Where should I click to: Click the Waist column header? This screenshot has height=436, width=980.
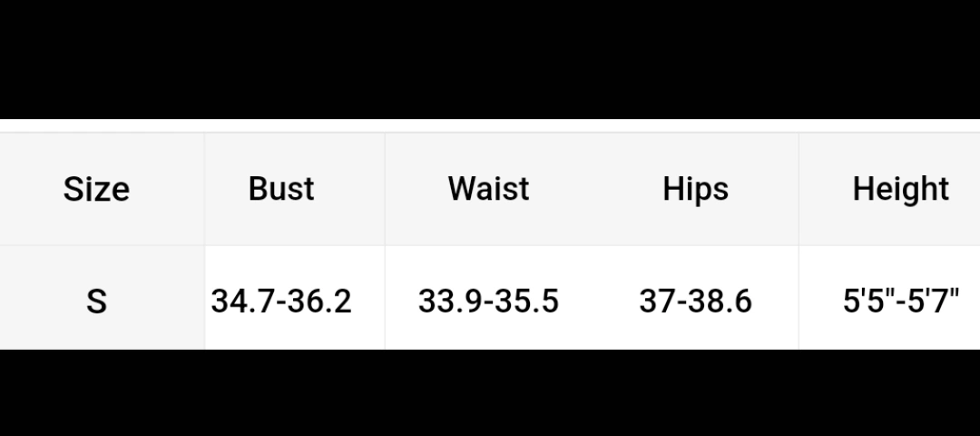[x=488, y=188]
